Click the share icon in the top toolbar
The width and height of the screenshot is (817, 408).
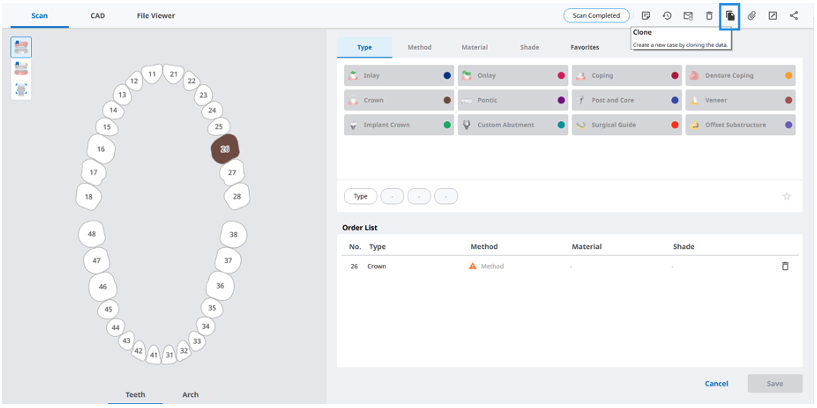(x=794, y=16)
